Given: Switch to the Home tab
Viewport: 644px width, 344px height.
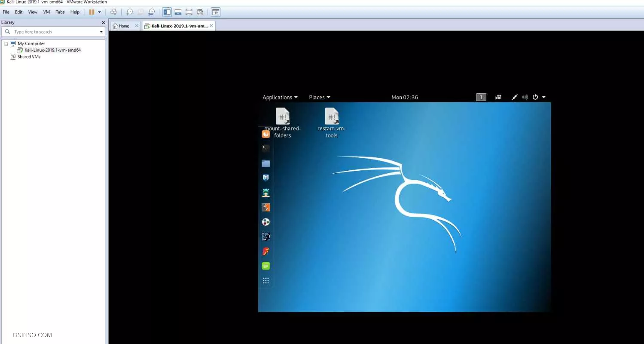Looking at the screenshot, I should (124, 26).
